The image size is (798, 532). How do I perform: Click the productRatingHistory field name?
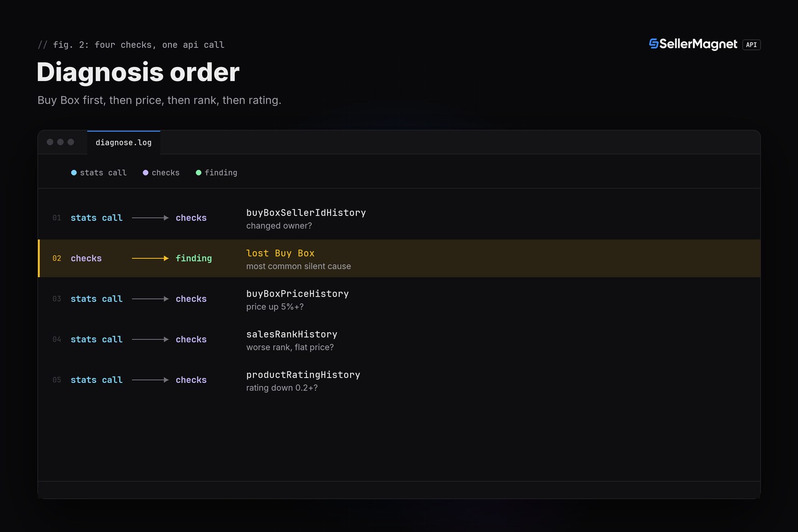coord(303,375)
